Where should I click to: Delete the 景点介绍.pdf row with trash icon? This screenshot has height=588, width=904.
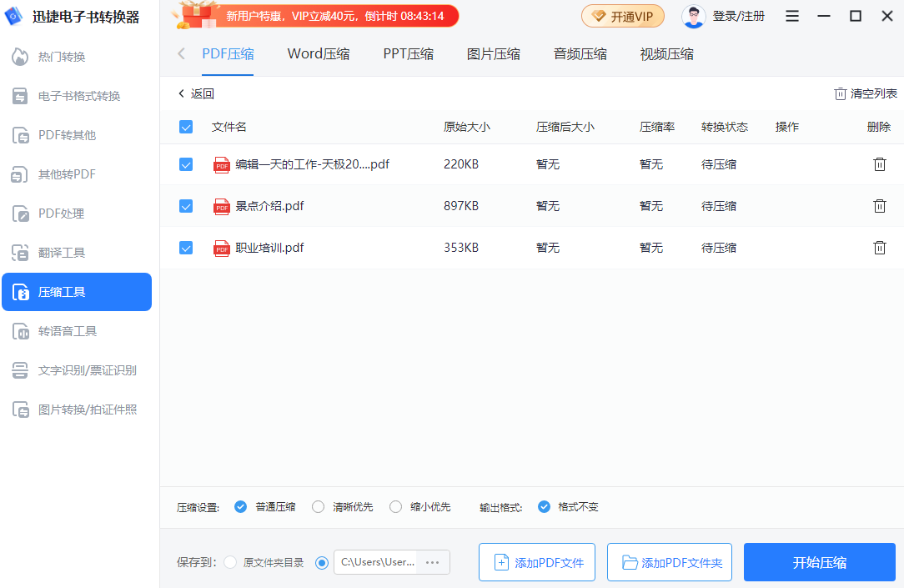(879, 206)
